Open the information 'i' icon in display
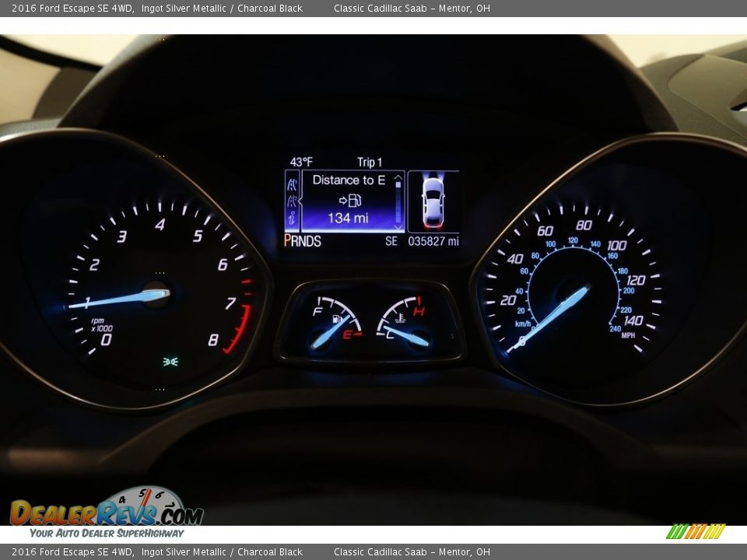This screenshot has width=747, height=560. pyautogui.click(x=293, y=219)
